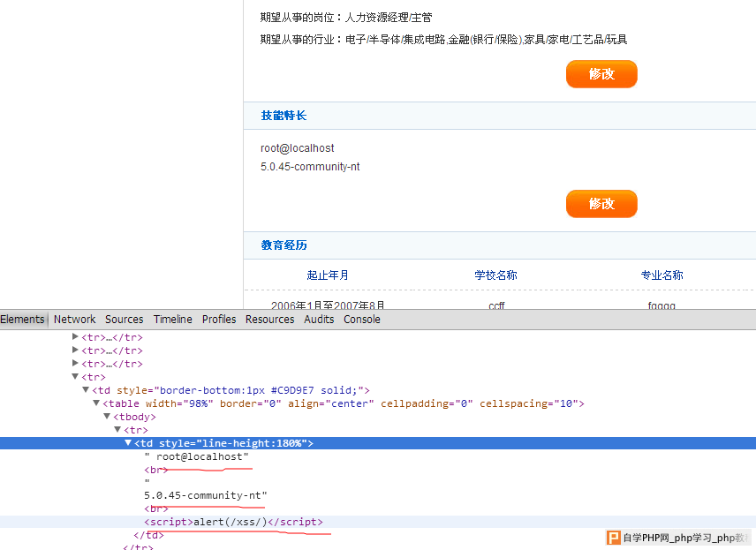Select the closing /td tag line
Viewport: 756px width, 550px height.
click(148, 535)
